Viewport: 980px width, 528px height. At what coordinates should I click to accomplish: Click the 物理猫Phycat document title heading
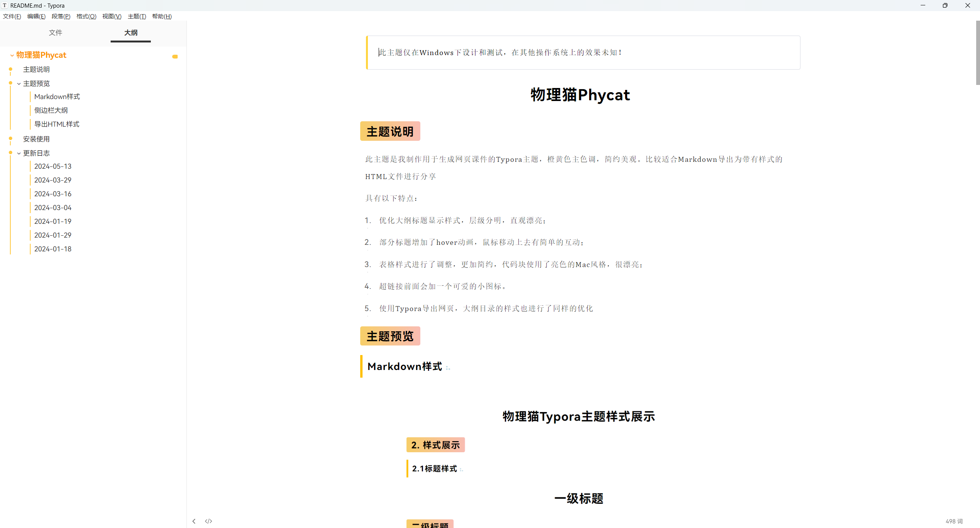click(x=580, y=95)
